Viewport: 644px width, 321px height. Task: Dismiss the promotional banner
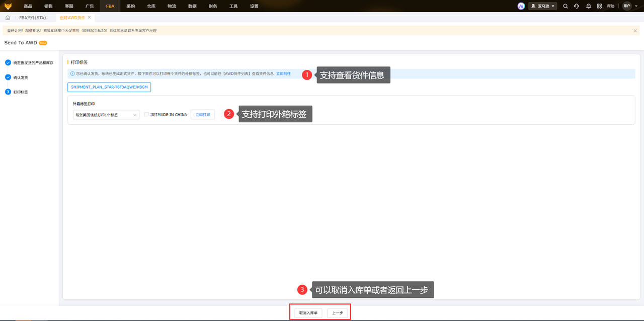635,31
